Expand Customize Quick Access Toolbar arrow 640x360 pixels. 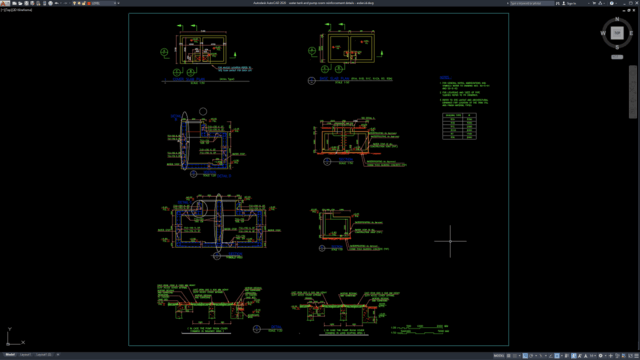(x=118, y=3)
